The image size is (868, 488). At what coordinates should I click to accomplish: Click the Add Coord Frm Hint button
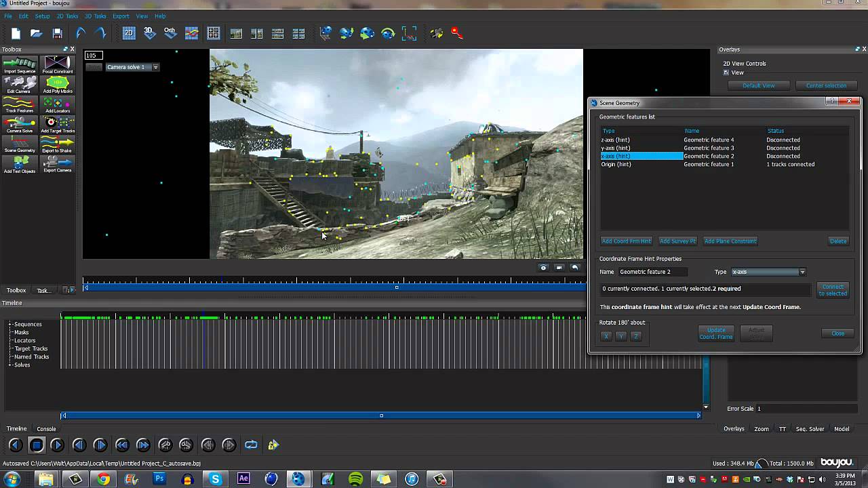coord(626,241)
